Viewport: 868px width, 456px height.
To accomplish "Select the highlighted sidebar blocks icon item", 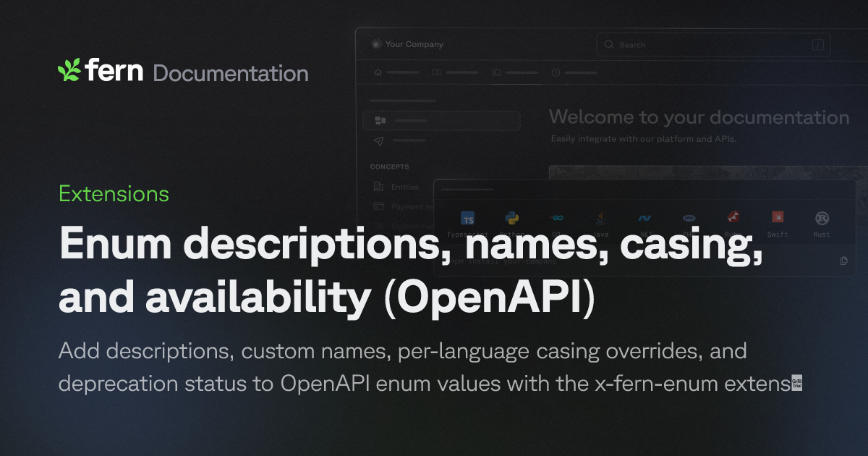I will point(441,120).
